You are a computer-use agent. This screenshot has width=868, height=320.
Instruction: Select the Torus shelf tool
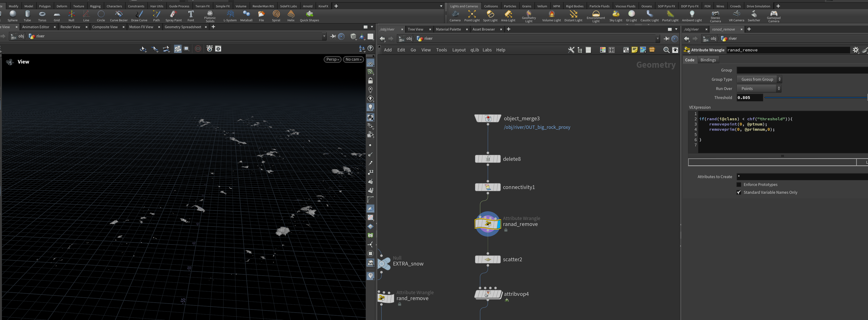pyautogui.click(x=42, y=16)
